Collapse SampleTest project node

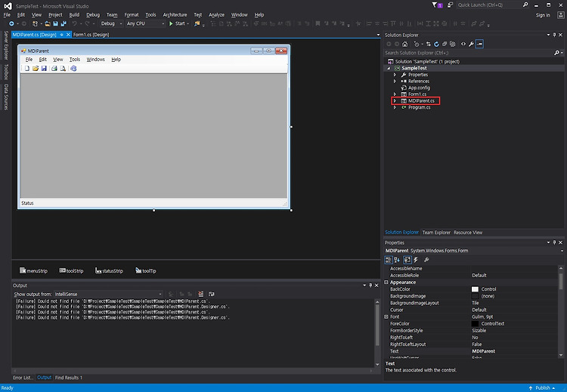coord(389,68)
